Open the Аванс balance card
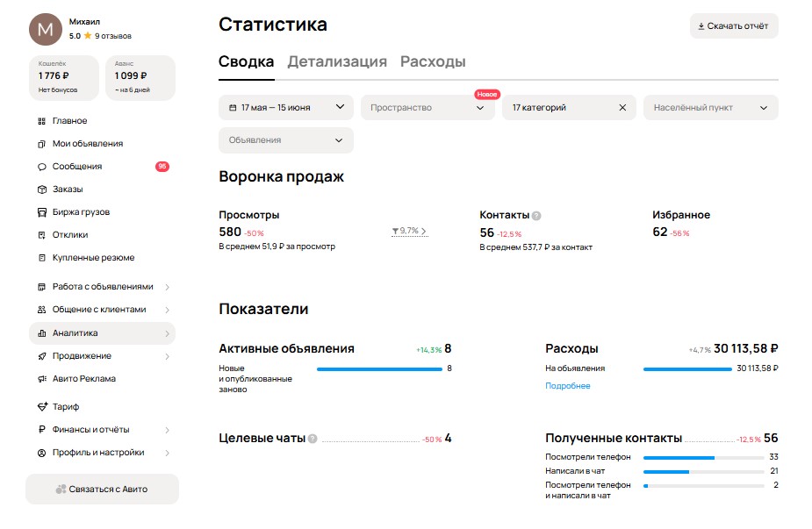Screen dimensions: 812x529 point(140,78)
